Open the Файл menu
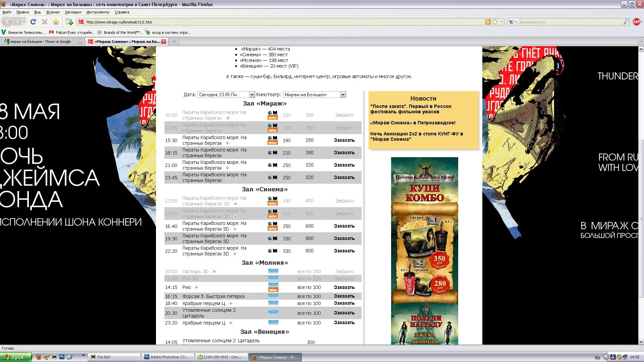644x362 pixels. (x=7, y=12)
